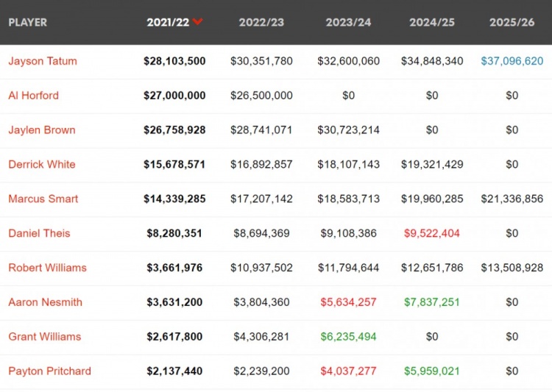Select Nesmith's green $7,837,251 value
Image resolution: width=552 pixels, height=392 pixels.
click(x=432, y=302)
